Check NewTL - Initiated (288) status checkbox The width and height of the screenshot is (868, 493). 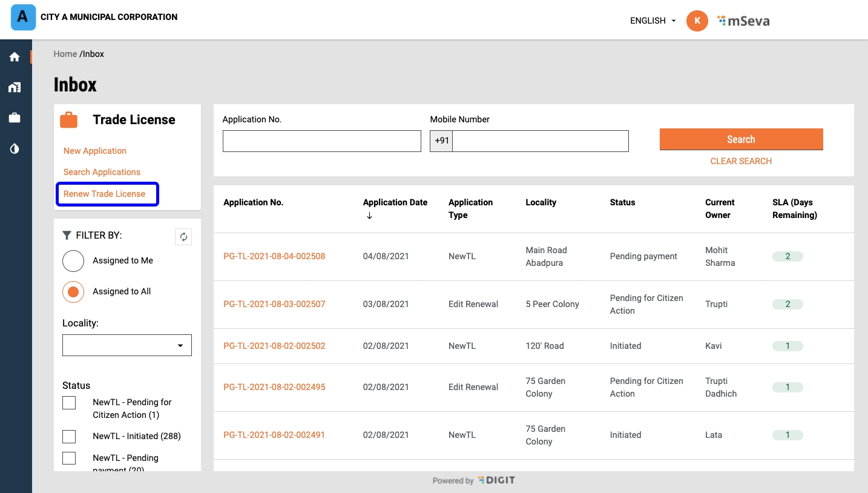point(70,436)
